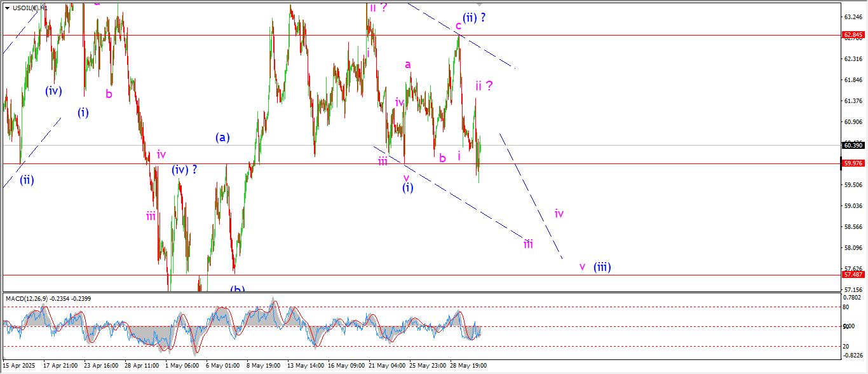
Task: Click the USOIL(€),H1 chart title
Action: [30, 8]
